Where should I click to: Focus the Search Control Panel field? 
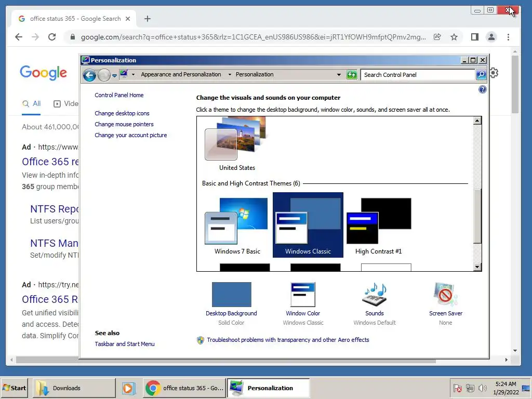418,75
